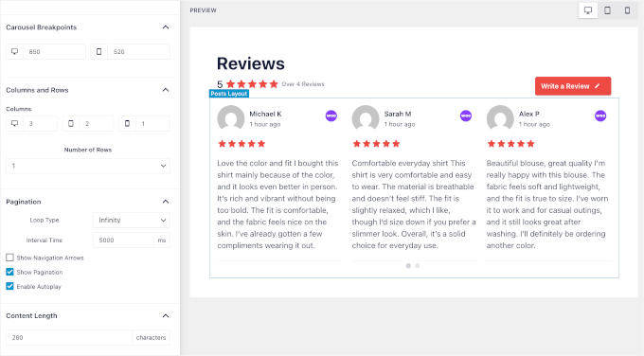Click '1 hour ago' under Alex P
644x356 pixels.
pos(534,124)
